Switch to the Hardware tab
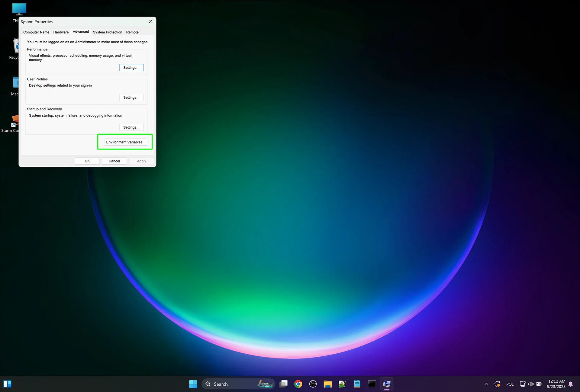Viewport: 580px width, 392px height. pyautogui.click(x=61, y=32)
